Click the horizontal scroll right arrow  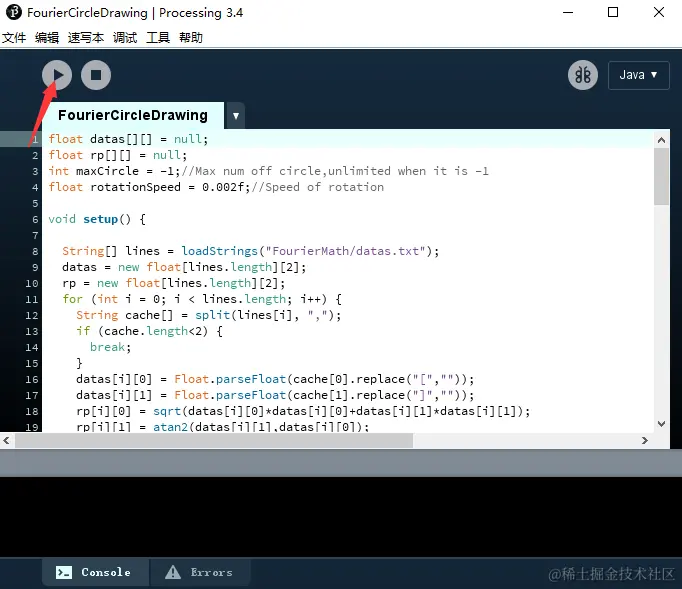[x=645, y=440]
